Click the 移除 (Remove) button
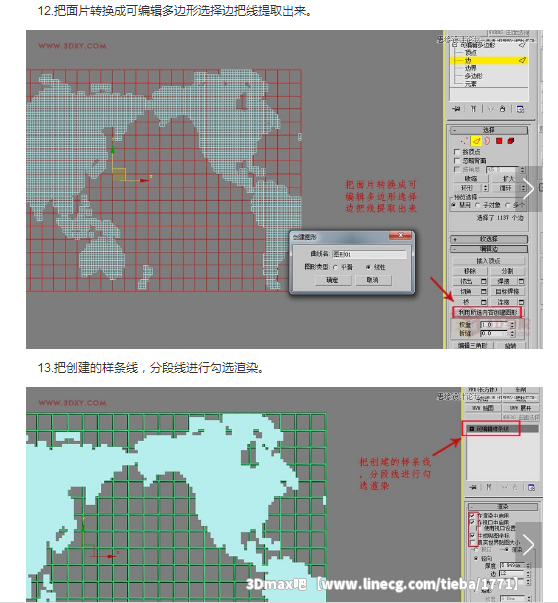Viewport: 558px width, 603px height. click(470, 271)
